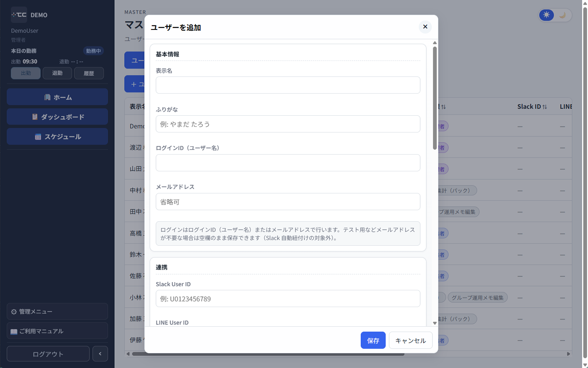Image resolution: width=588 pixels, height=368 pixels.
Task: Open ダッシュボード in the sidebar
Action: pos(57,117)
